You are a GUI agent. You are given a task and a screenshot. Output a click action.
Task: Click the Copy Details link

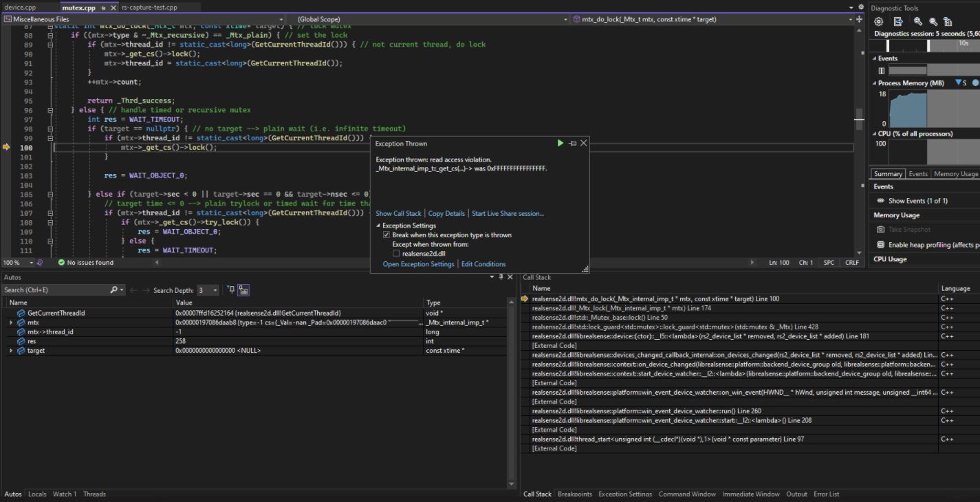446,213
